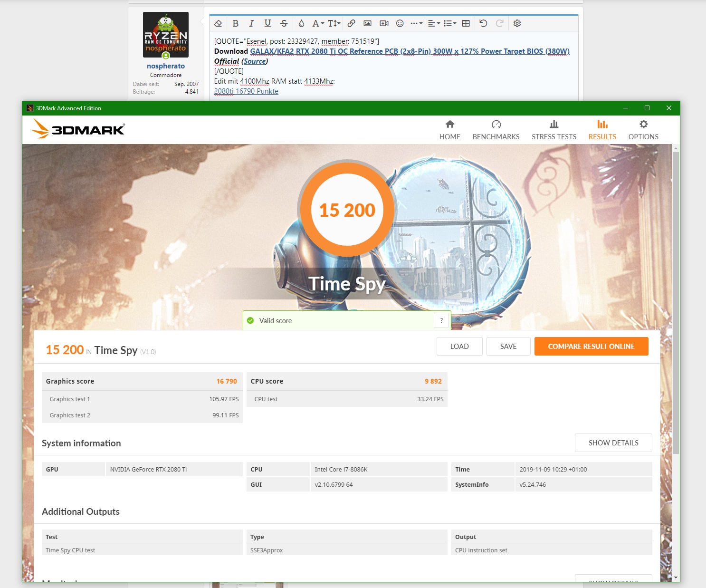Click the eraser remove-formatting icon in editor
The height and width of the screenshot is (588, 706).
tap(218, 23)
